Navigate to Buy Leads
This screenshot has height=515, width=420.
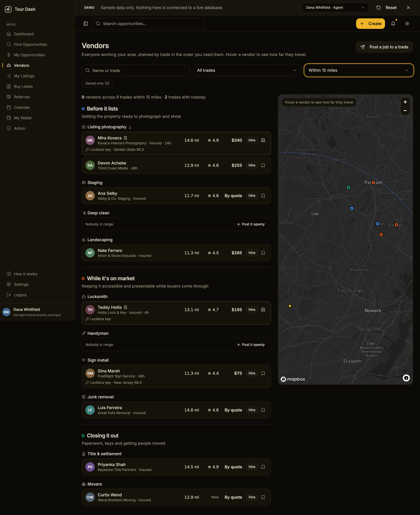coord(37,86)
